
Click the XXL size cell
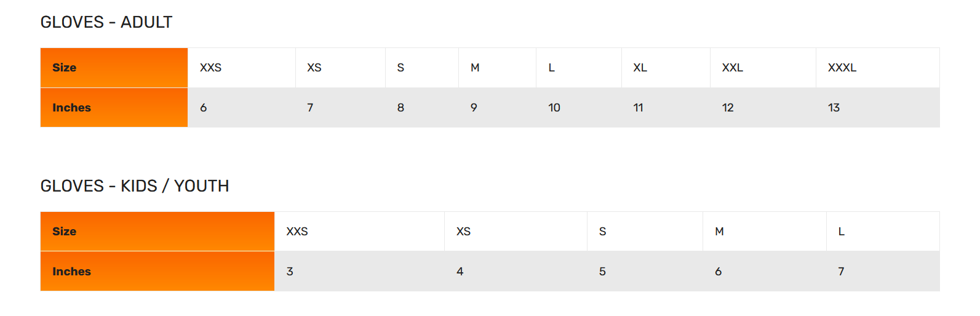pyautogui.click(x=763, y=68)
